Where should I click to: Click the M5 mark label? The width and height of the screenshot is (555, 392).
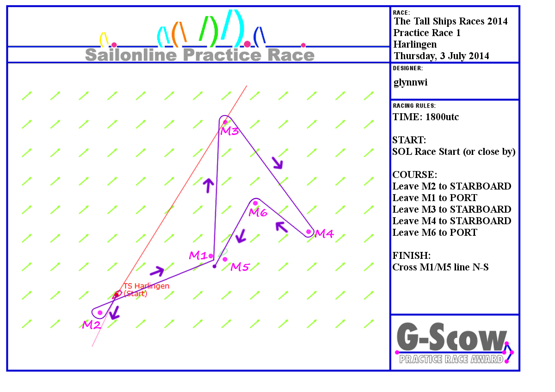(x=240, y=267)
